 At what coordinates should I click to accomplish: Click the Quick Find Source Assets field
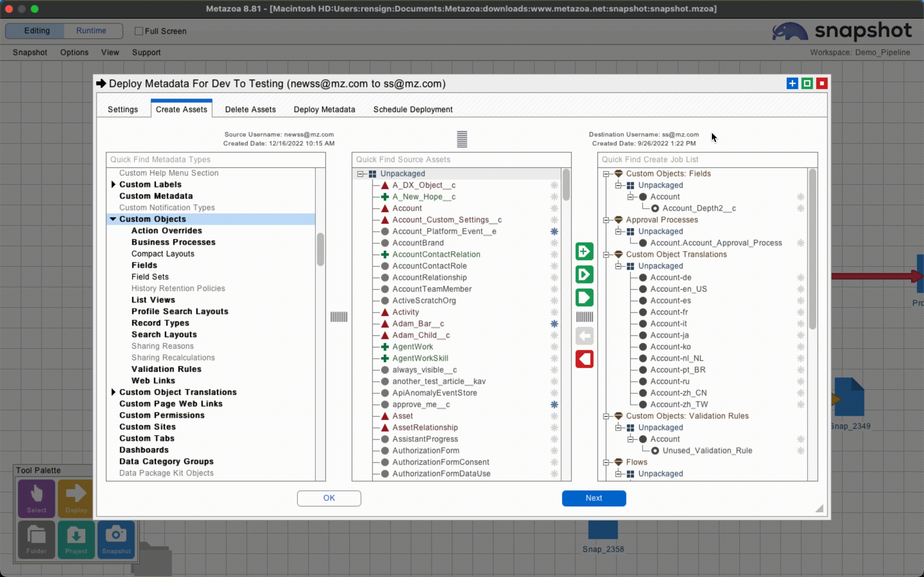461,160
